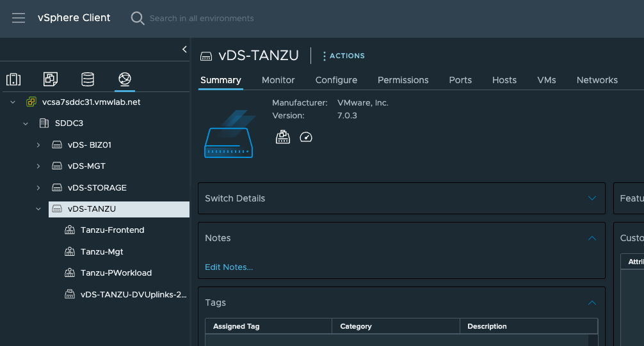Collapse the vcsa7sddc31.vmwlab.net tree node
The image size is (644, 346).
pos(13,102)
